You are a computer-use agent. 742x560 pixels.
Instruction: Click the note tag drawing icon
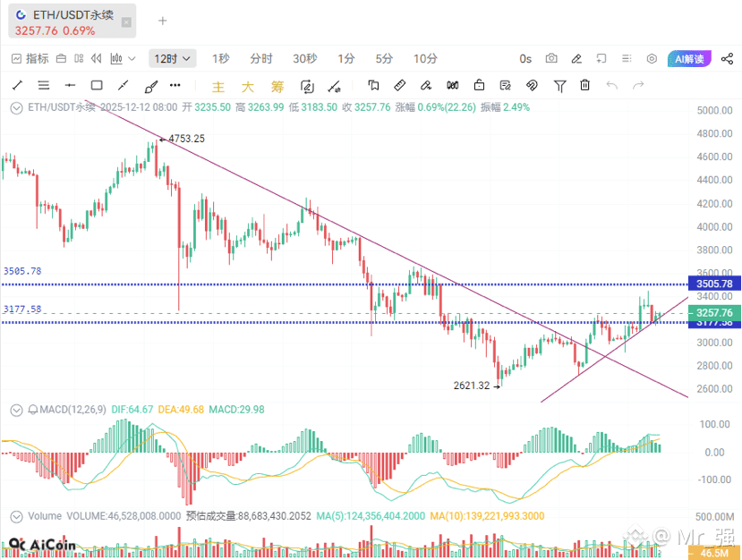pos(373,86)
